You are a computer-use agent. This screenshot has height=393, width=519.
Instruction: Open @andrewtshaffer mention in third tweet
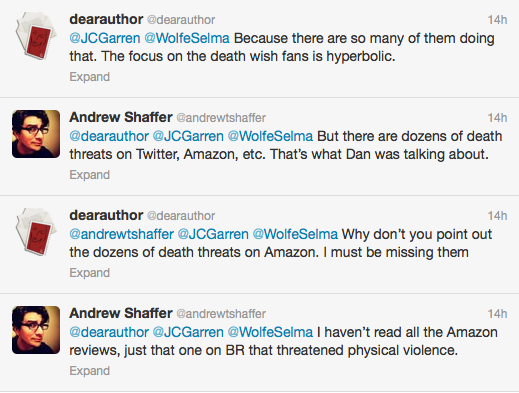click(122, 234)
